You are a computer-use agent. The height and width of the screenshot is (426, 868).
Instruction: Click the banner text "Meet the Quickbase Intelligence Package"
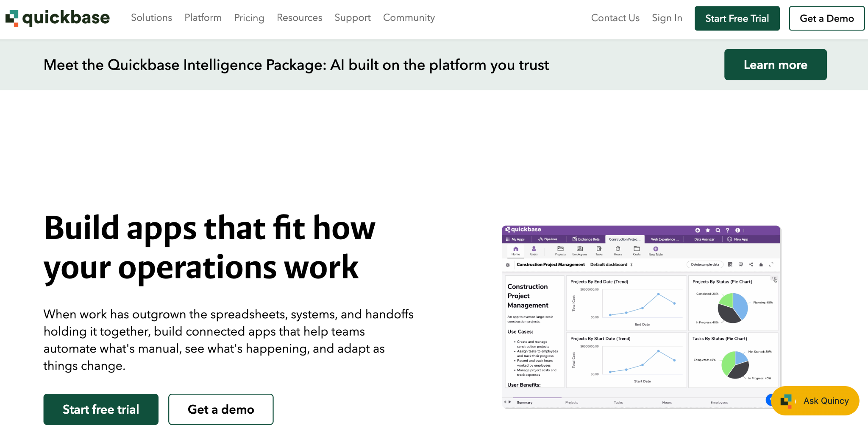(185, 65)
